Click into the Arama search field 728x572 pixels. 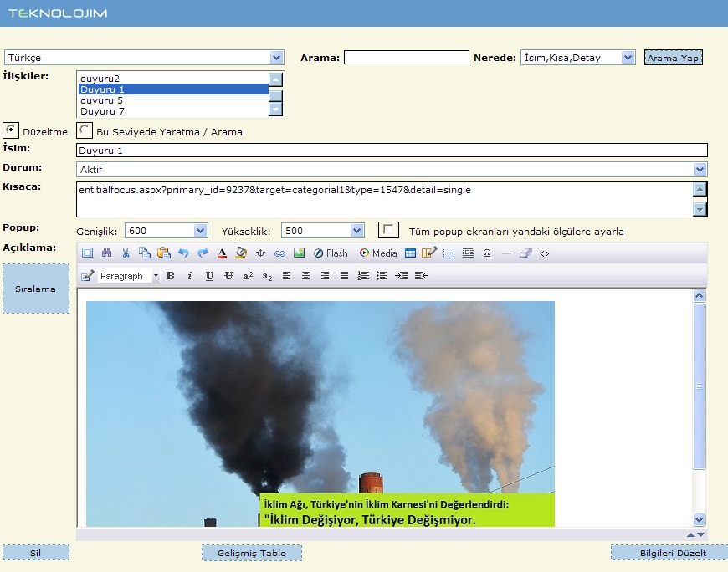(x=406, y=57)
